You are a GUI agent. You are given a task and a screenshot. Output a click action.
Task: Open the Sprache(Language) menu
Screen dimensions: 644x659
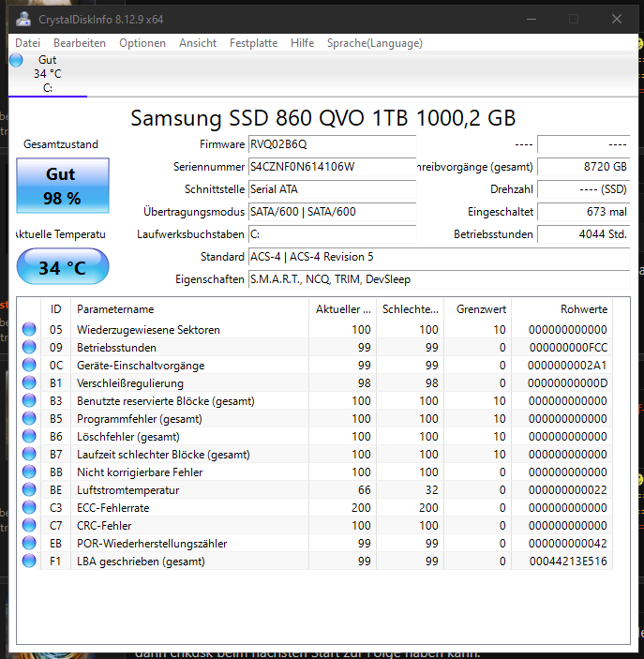(x=375, y=43)
